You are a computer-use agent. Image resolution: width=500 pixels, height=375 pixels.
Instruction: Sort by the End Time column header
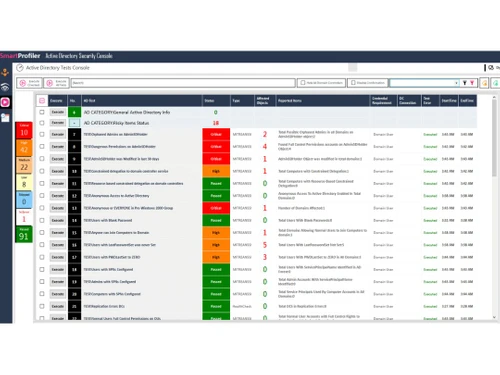(467, 101)
